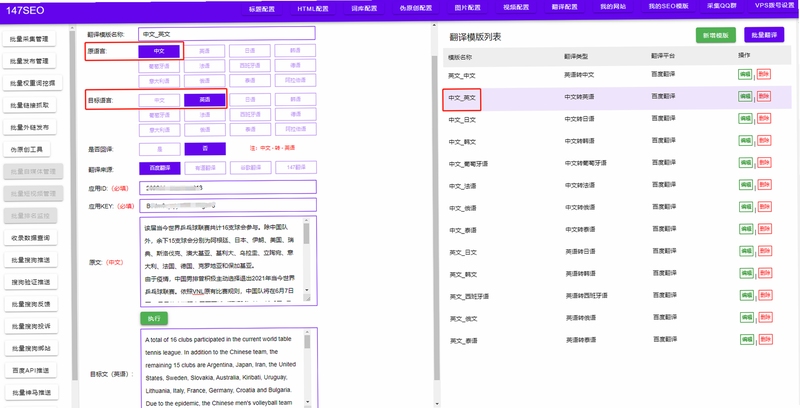
Task: Open the 视频配置 menu item
Action: pos(516,8)
